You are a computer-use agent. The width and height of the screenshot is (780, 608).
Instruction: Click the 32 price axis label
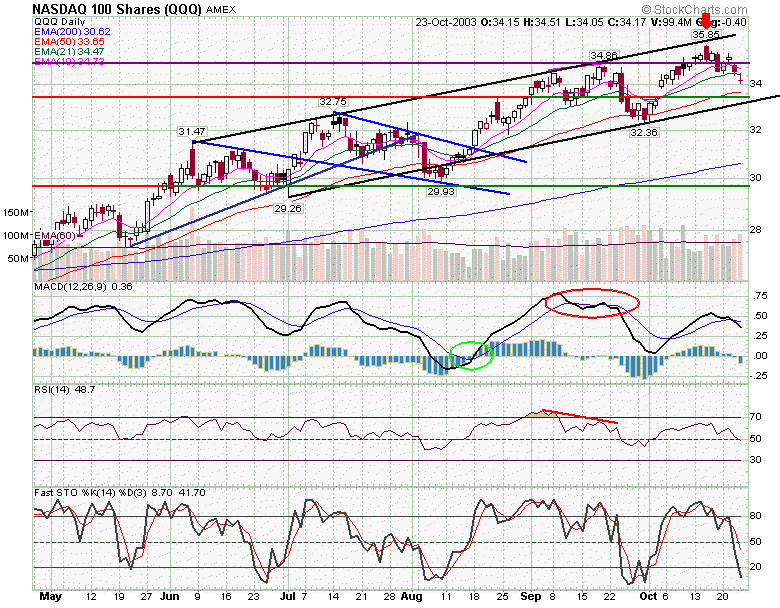pyautogui.click(x=756, y=130)
